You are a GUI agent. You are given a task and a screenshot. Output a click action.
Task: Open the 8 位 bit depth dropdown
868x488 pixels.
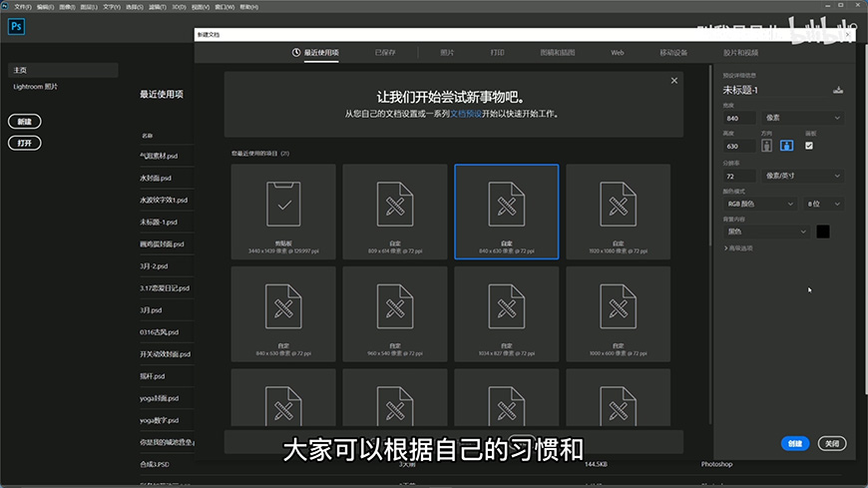coord(823,204)
